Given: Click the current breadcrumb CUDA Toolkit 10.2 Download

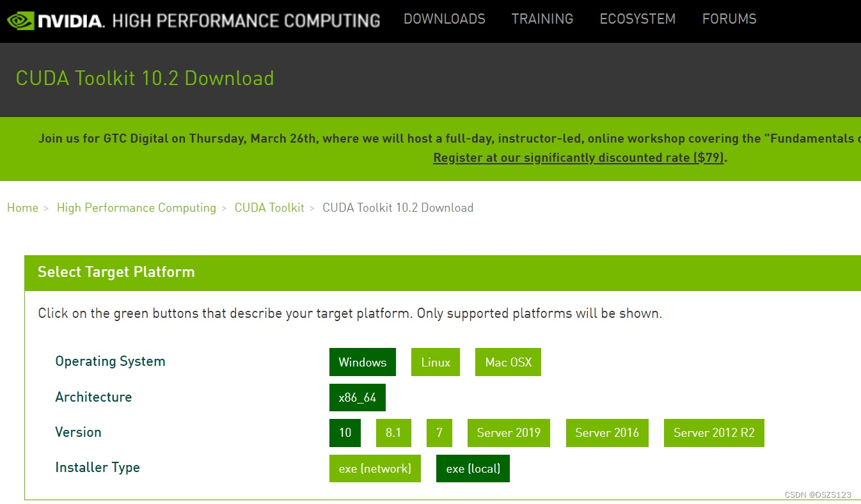Looking at the screenshot, I should pos(398,208).
